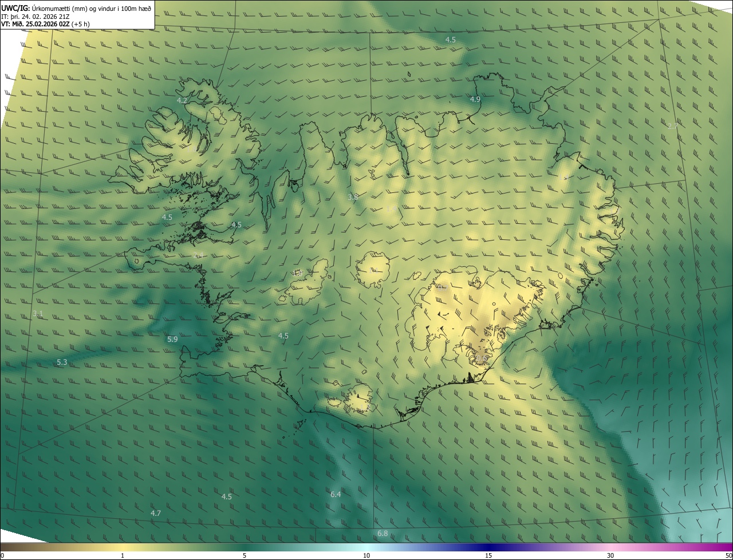Click the '30' tick on the color scale

(x=610, y=555)
